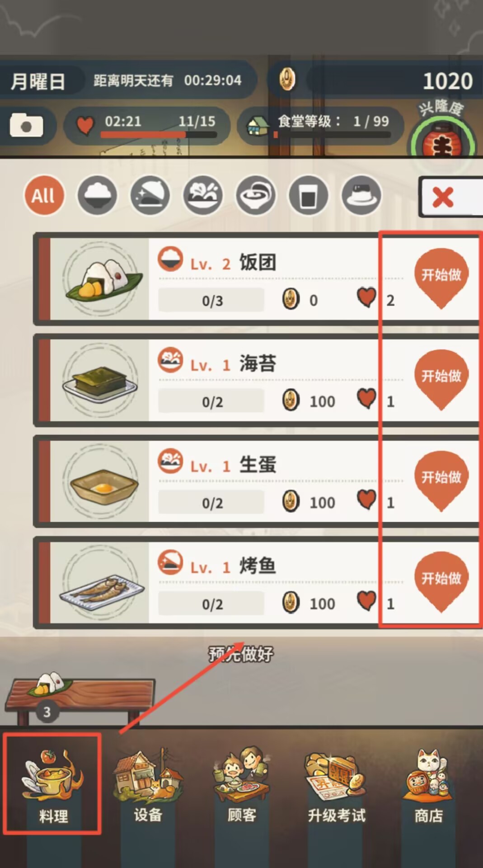The height and width of the screenshot is (868, 483).
Task: Open the 升级考试 upgrade exam tab
Action: click(x=337, y=785)
